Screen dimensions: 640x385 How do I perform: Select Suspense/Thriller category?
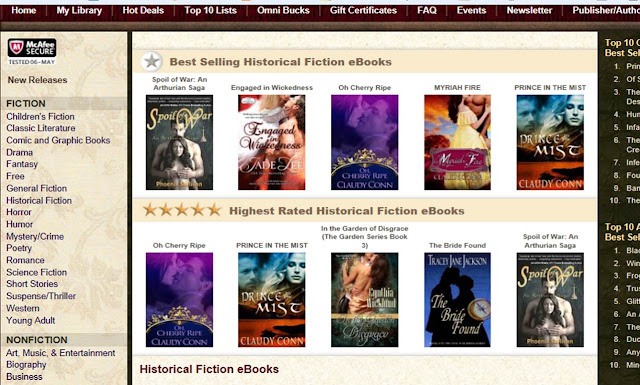(x=41, y=296)
